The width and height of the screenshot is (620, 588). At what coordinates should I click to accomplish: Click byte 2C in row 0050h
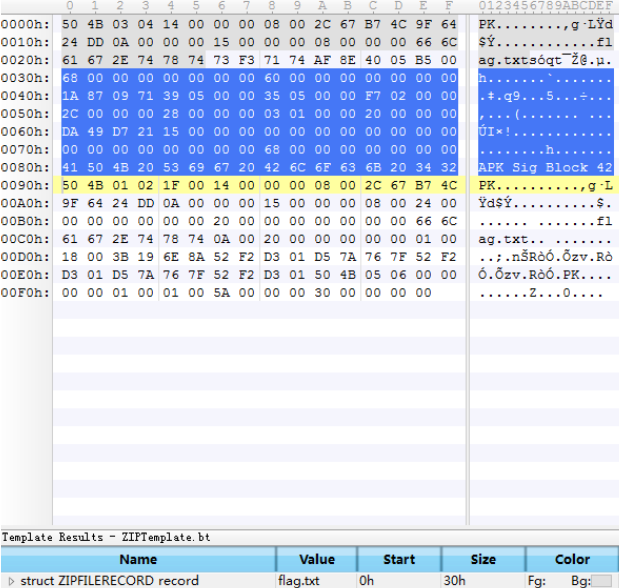70,114
